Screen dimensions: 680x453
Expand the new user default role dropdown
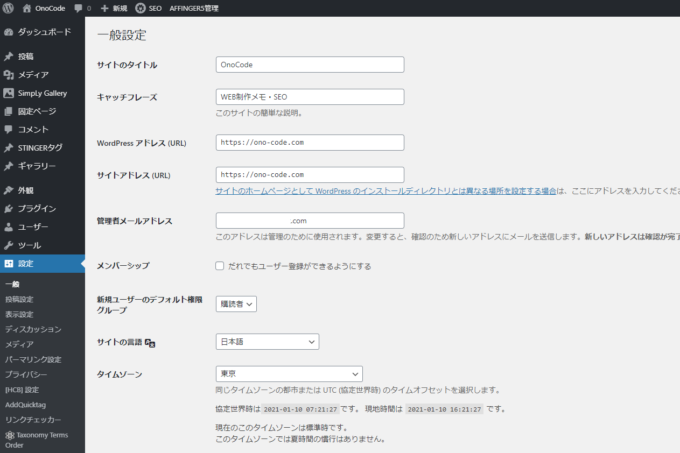click(236, 303)
